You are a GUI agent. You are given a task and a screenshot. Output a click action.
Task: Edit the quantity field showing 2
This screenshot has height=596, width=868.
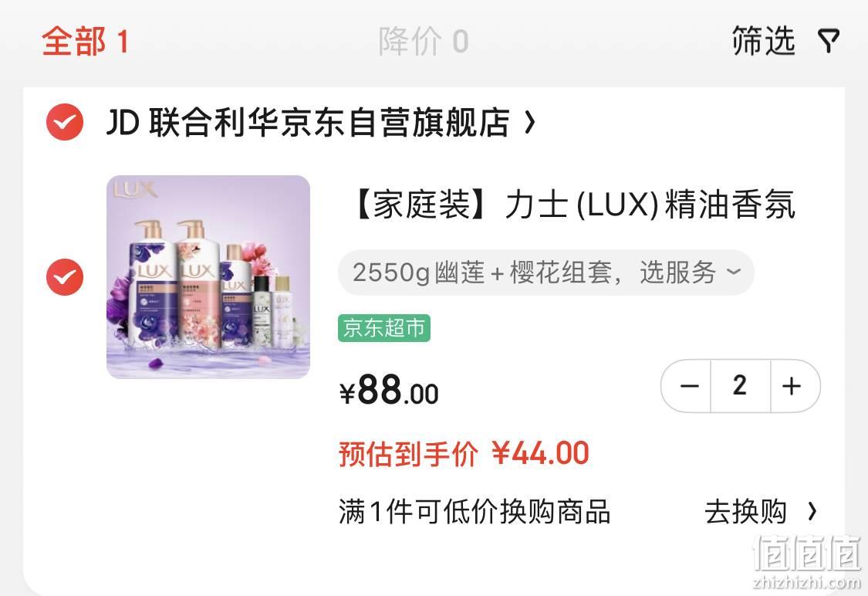740,386
